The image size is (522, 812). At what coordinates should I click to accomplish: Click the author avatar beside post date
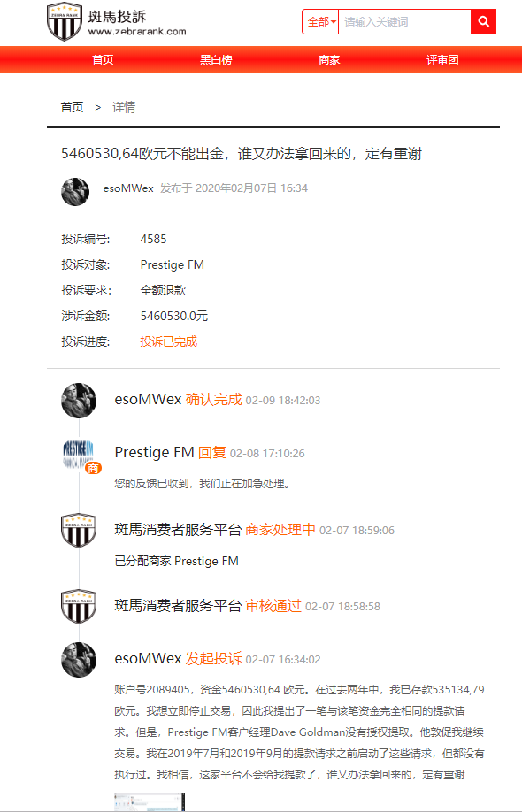pyautogui.click(x=75, y=192)
